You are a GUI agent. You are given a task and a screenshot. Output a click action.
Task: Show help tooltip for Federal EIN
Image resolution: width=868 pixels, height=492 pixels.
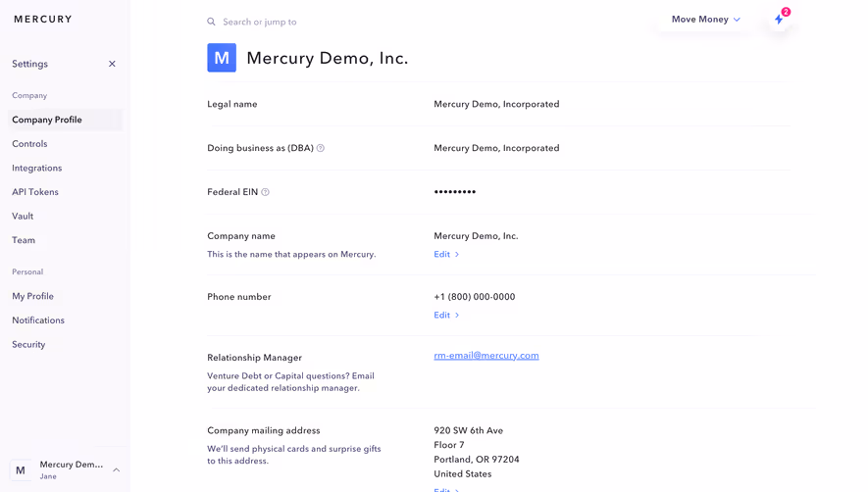[x=265, y=192]
